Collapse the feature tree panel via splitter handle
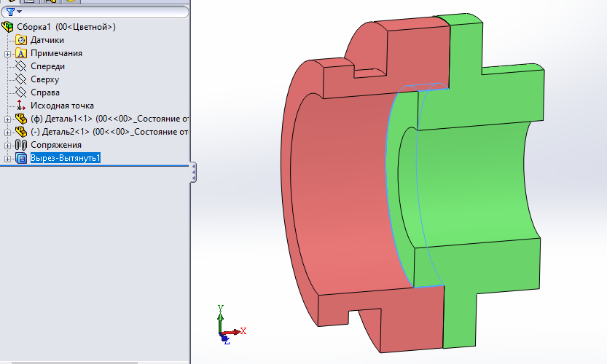607x364 pixels. 193,172
